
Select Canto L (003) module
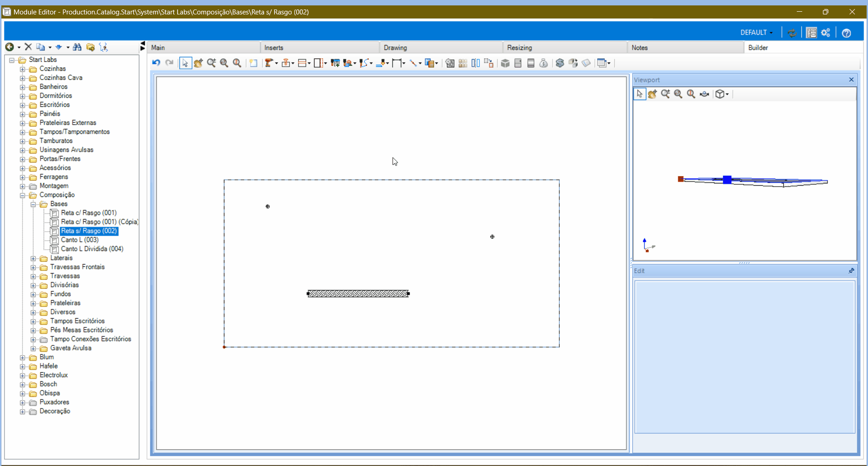80,240
